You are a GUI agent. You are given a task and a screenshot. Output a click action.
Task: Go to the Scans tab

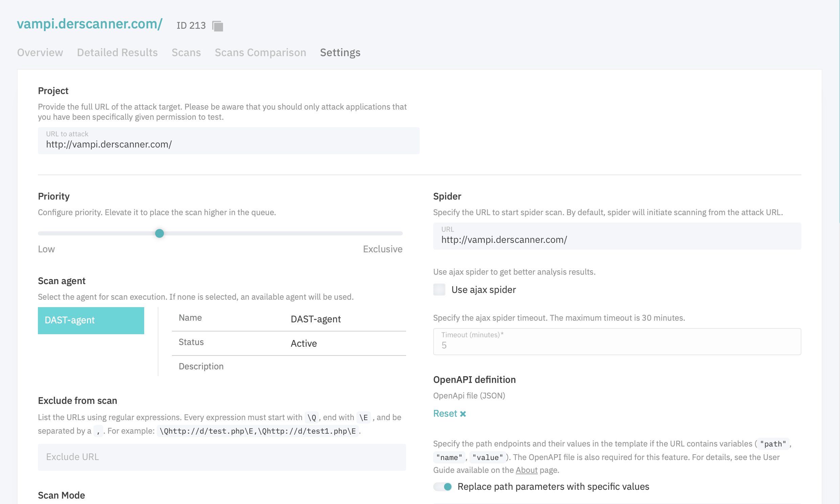click(x=186, y=52)
